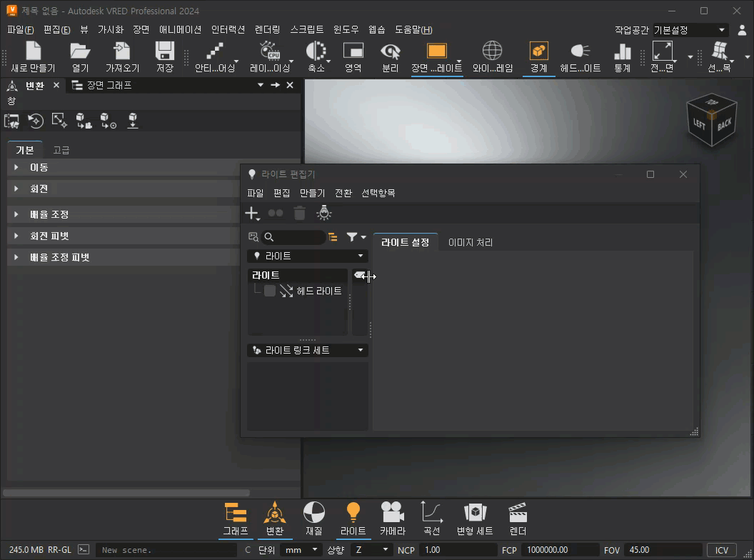Click the reset rotation icon in transform panel
This screenshot has width=754, height=560.
35,121
